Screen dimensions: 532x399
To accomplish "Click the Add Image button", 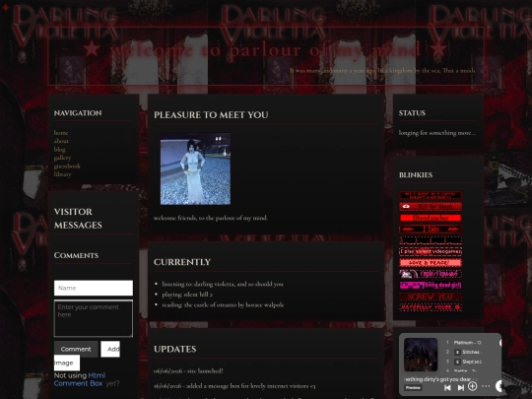I will click(110, 349).
